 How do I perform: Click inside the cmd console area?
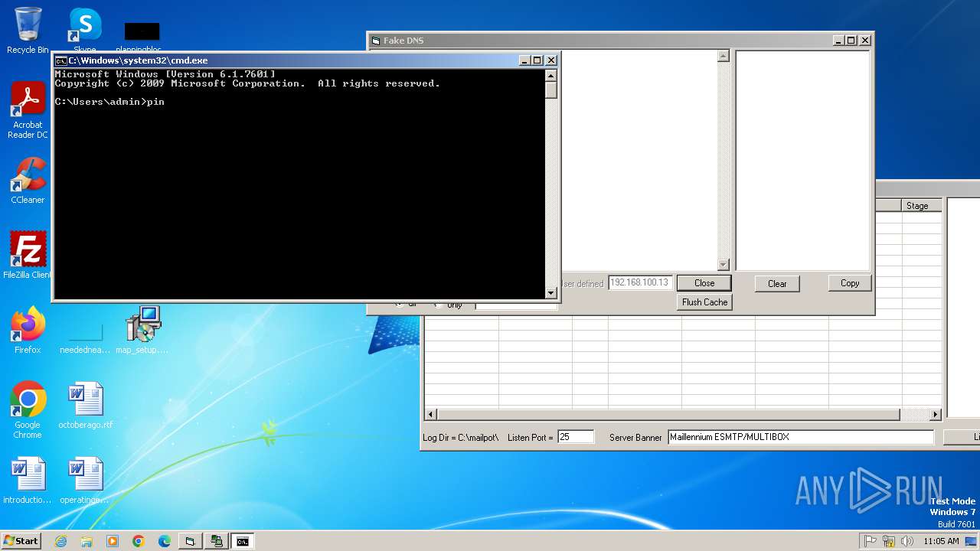pyautogui.click(x=299, y=184)
